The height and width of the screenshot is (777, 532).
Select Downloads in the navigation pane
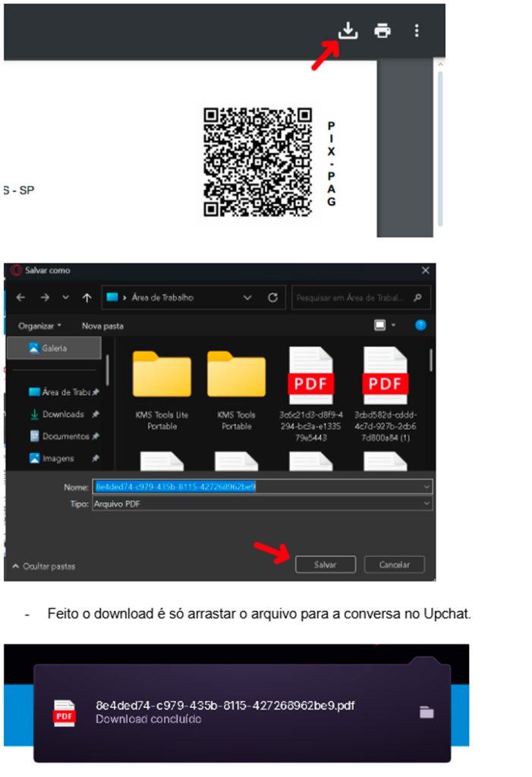62,414
